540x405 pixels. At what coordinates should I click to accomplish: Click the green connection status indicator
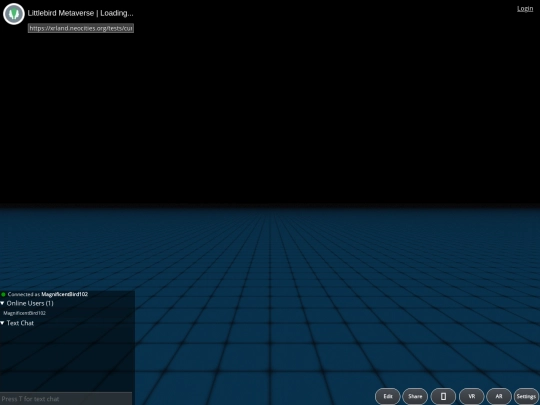tap(3, 294)
